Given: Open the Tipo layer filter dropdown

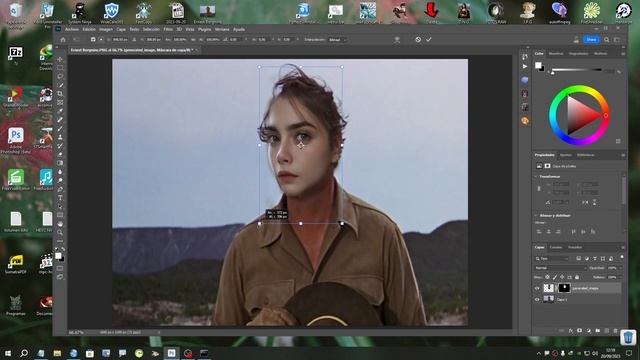Looking at the screenshot, I should (552, 258).
